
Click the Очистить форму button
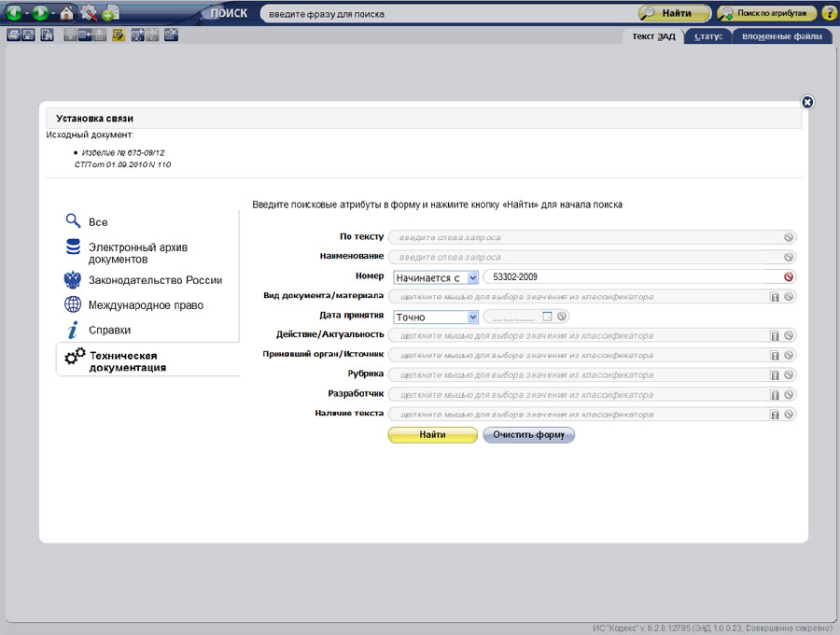[528, 435]
